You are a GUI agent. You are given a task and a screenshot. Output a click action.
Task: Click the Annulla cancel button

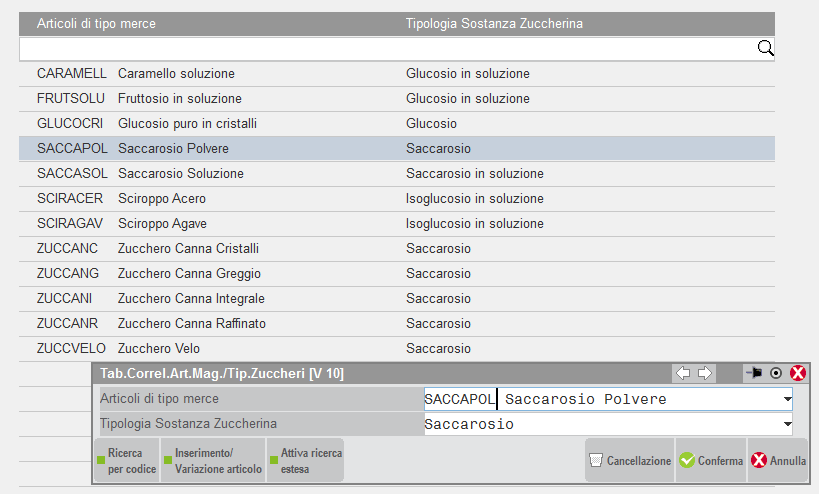(778, 461)
